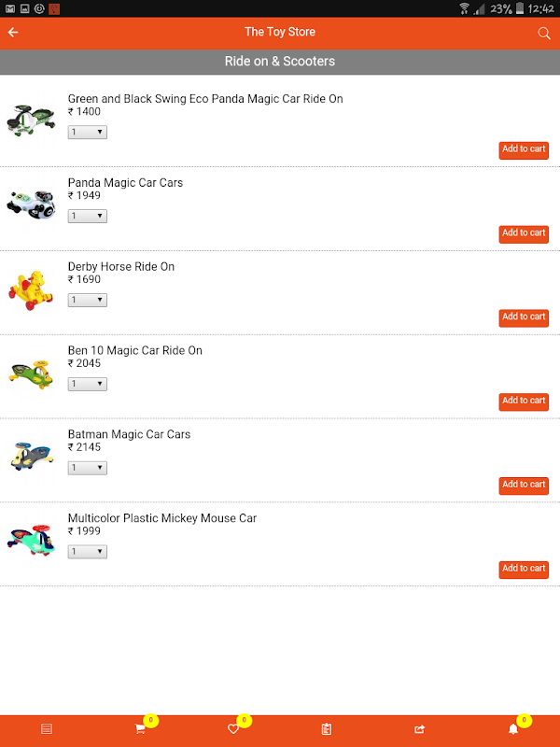This screenshot has height=747, width=560.
Task: Tap the Wi-Fi status icon
Action: pyautogui.click(x=464, y=8)
